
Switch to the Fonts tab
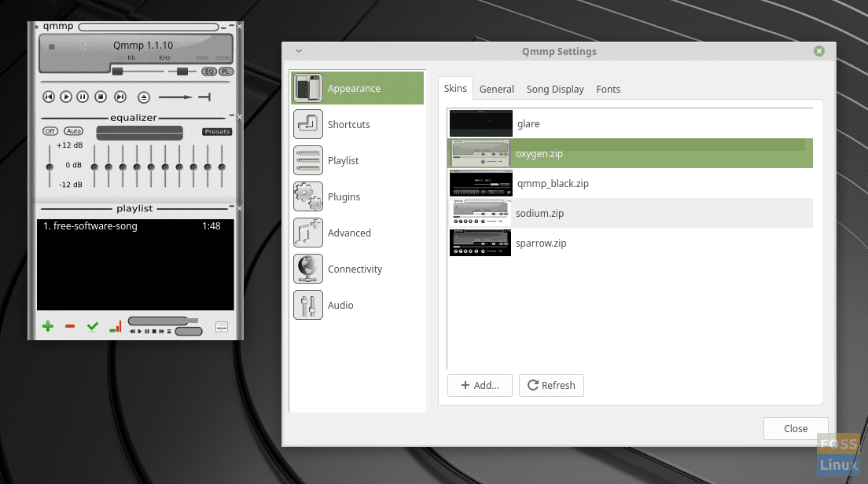609,89
